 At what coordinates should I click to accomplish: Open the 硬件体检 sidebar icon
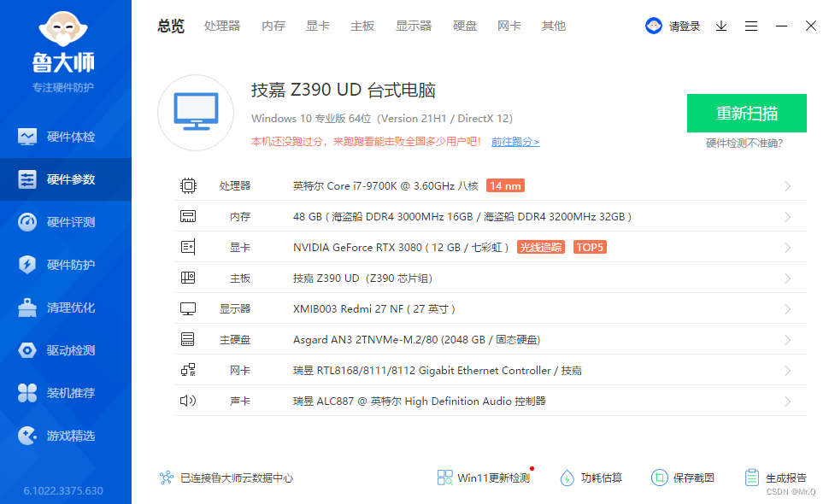pos(27,137)
